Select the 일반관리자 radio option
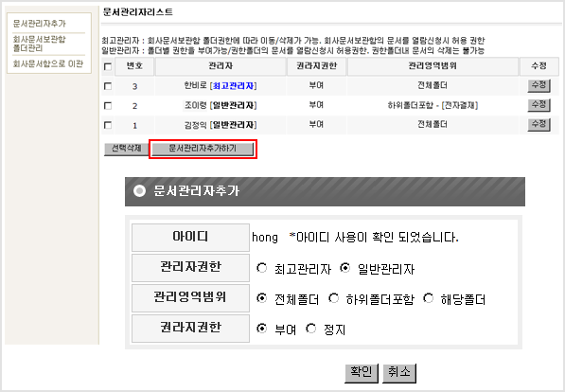Image resolution: width=565 pixels, height=392 pixels. [x=344, y=268]
